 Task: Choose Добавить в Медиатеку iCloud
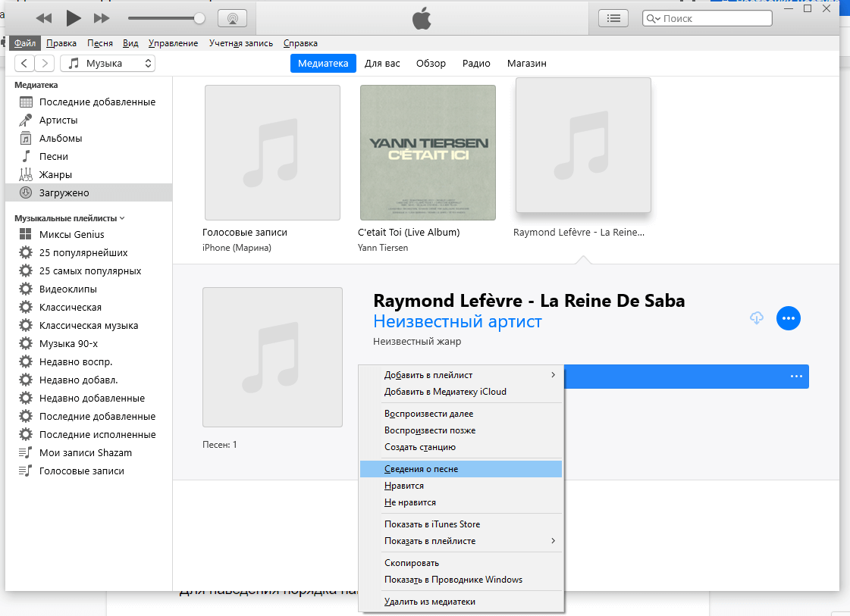tap(461, 392)
